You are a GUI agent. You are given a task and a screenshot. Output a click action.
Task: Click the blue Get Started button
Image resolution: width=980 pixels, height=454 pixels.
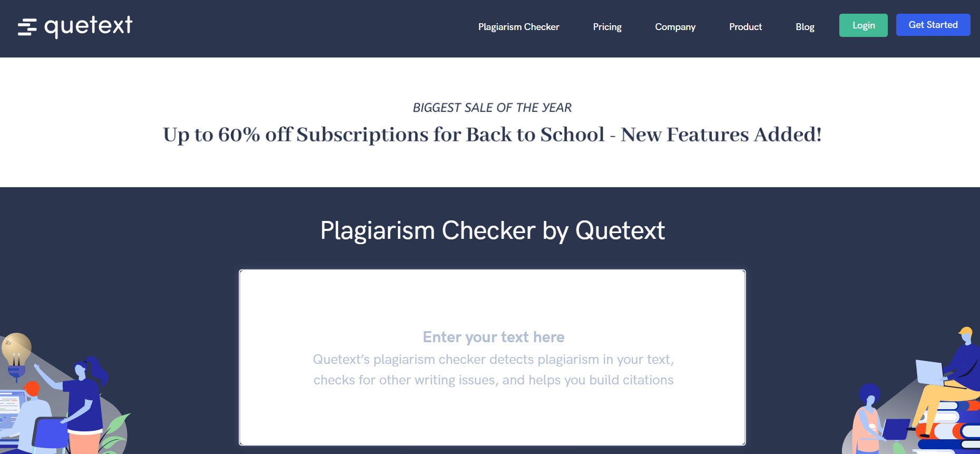[933, 25]
